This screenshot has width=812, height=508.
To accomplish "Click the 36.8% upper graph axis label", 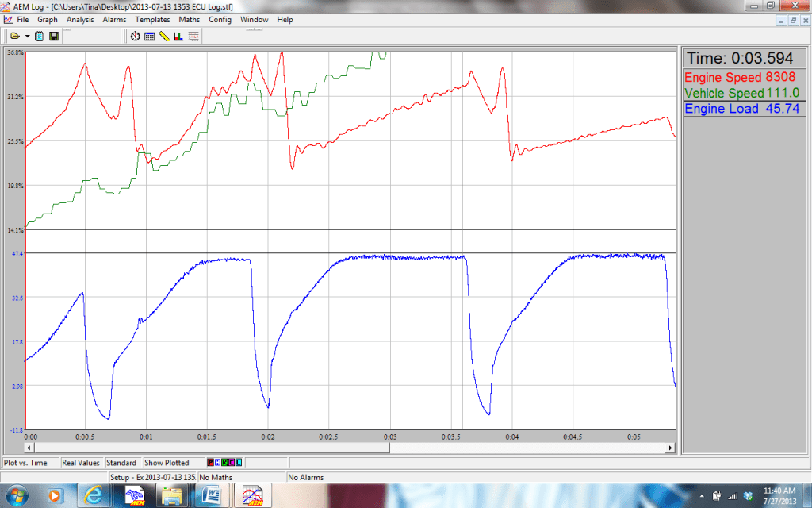I will tap(16, 52).
